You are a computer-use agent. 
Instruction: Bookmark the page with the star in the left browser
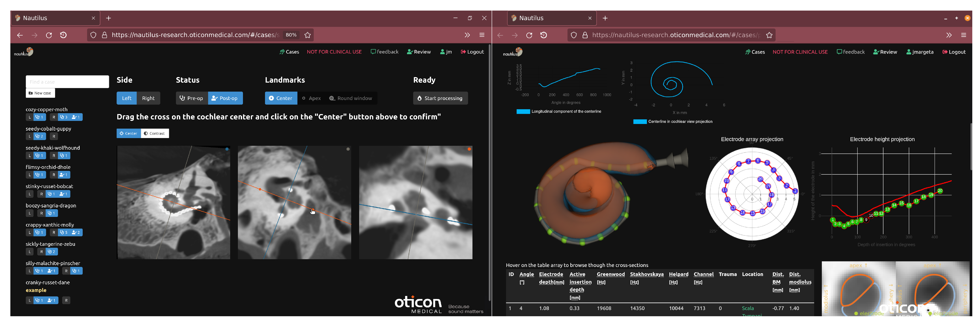click(308, 35)
